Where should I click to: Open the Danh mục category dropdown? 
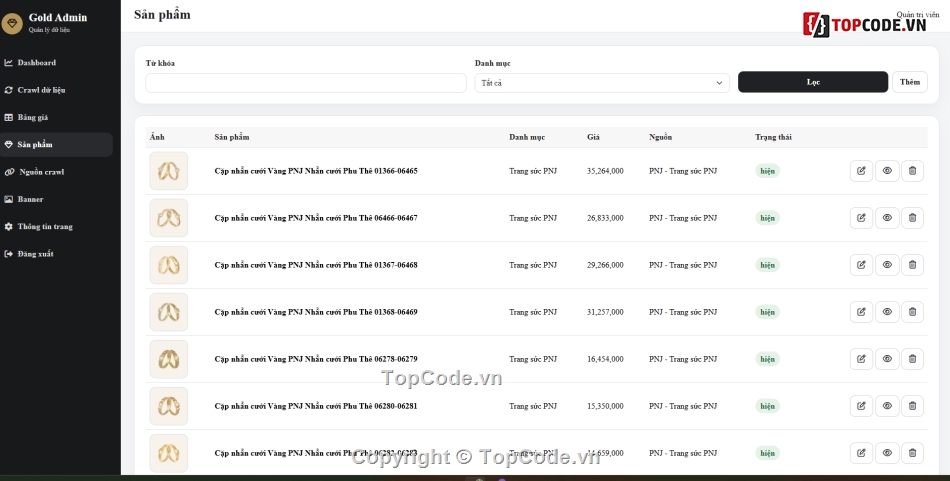602,83
